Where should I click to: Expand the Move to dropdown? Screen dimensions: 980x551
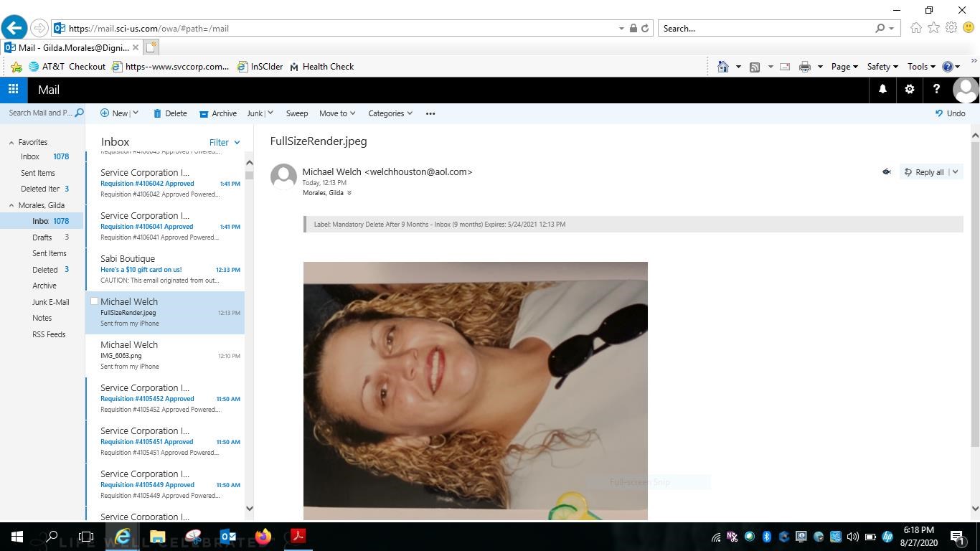pyautogui.click(x=337, y=113)
